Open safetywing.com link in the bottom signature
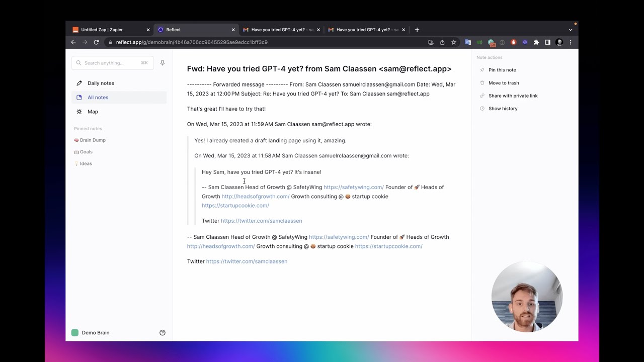This screenshot has height=362, width=644. [x=339, y=237]
